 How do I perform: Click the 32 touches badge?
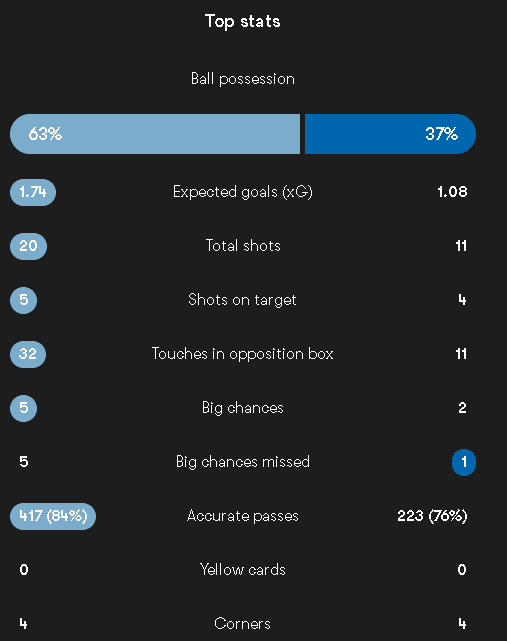[28, 354]
